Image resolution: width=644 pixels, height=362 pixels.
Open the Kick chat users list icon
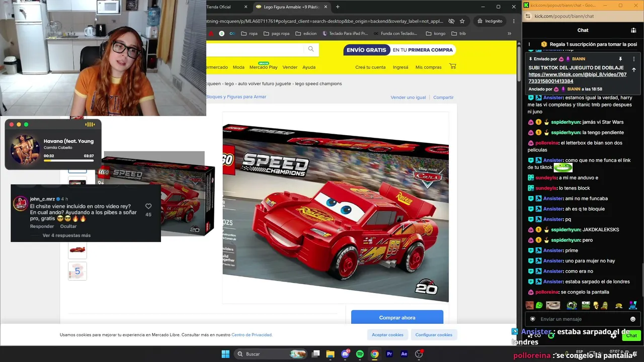coord(633,30)
